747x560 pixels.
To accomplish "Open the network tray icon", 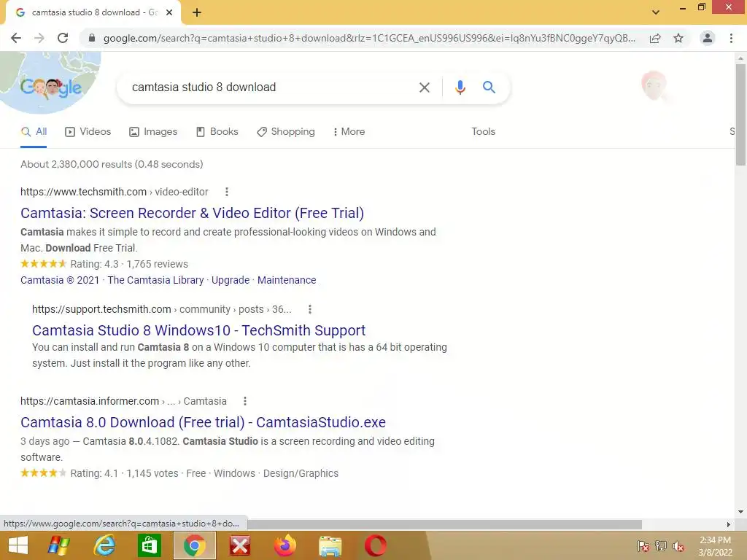I will click(x=661, y=546).
